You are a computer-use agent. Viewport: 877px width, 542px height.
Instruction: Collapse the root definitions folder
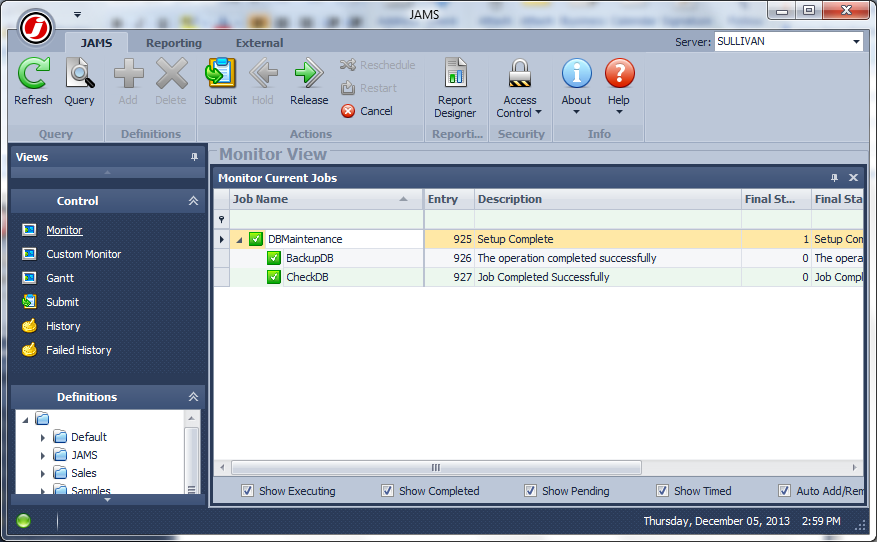[25, 420]
